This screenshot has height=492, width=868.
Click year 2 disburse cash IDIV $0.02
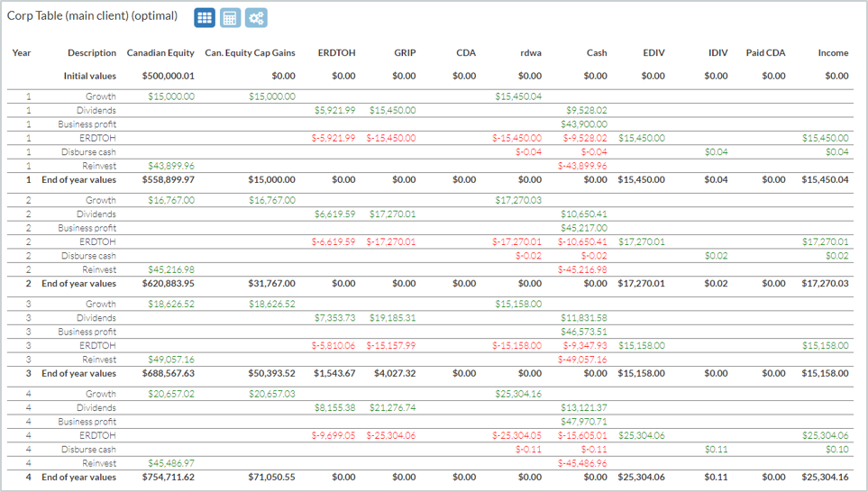[717, 256]
